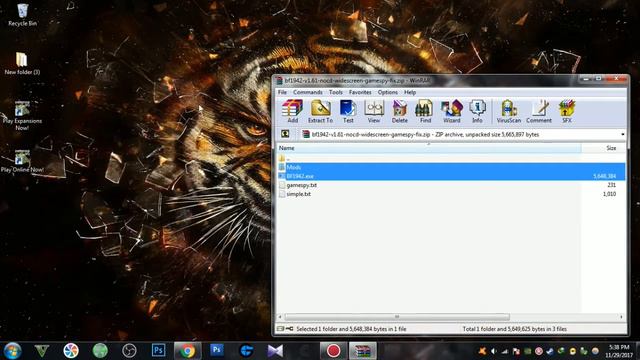
Task: Select the Mods folder row
Action: [451, 167]
